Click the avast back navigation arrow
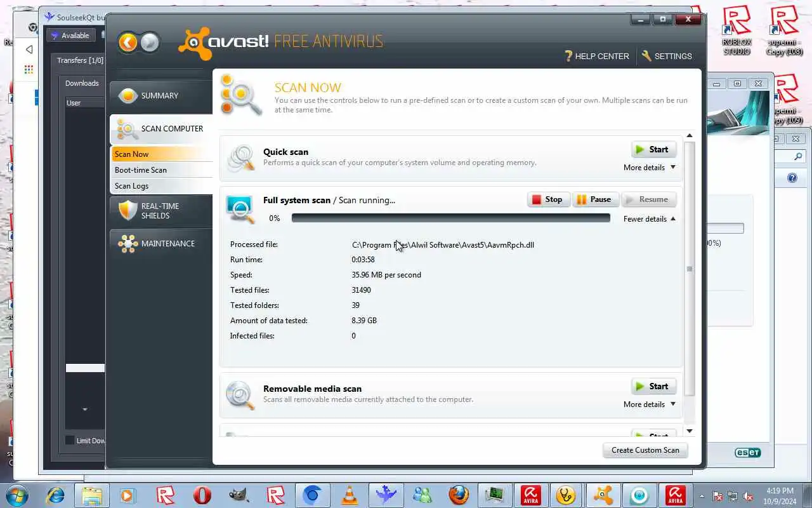This screenshot has height=508, width=812. tap(128, 43)
